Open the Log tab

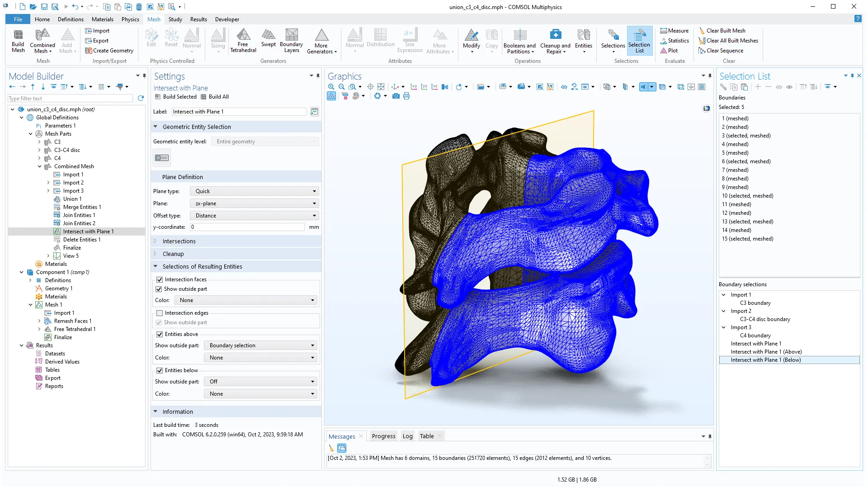tap(407, 436)
